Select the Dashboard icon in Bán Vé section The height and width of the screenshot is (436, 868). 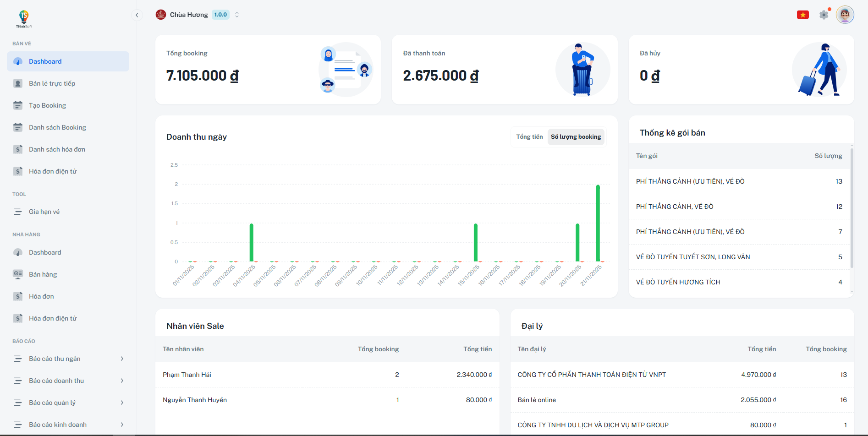click(18, 61)
